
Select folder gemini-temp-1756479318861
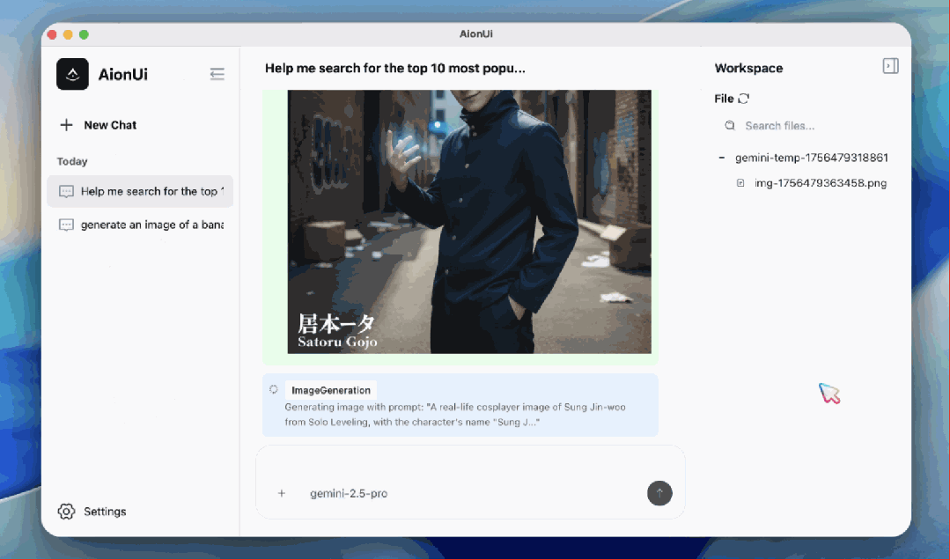coord(811,158)
